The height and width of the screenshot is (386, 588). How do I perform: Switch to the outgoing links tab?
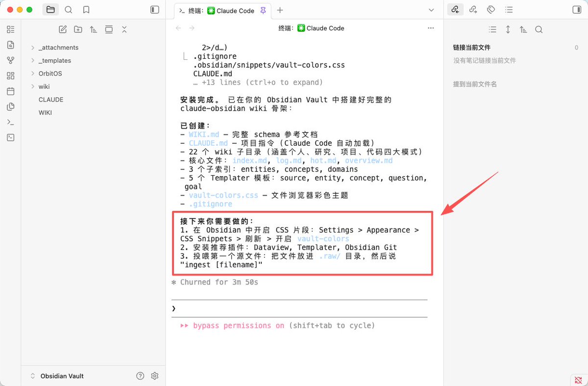point(473,10)
